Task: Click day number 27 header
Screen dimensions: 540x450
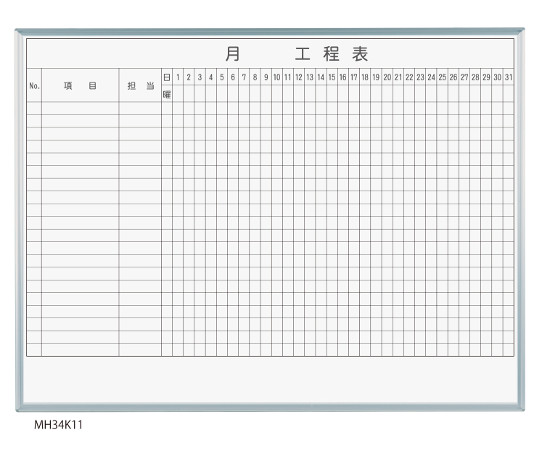Action: tap(464, 77)
